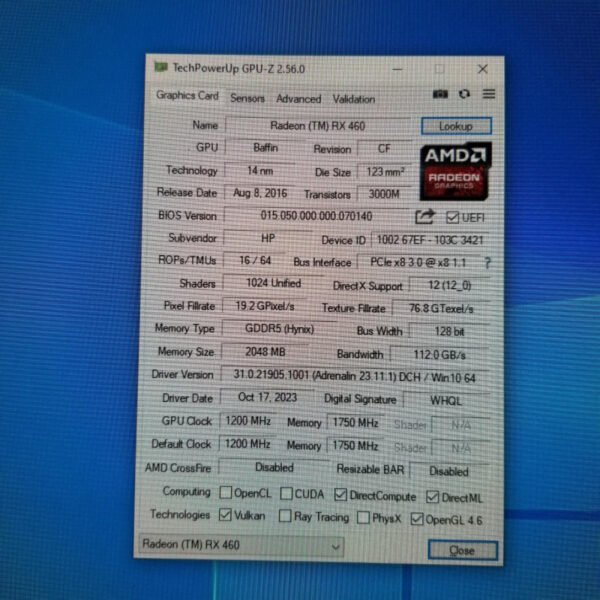Click the DirectX Support field 12 (12_0)

tap(449, 285)
